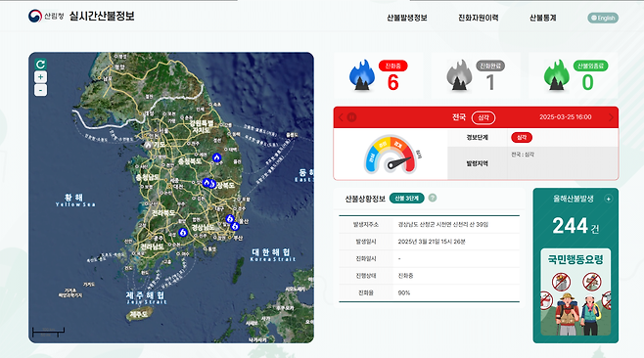Open the 산불발생정보 menu

coord(407,18)
